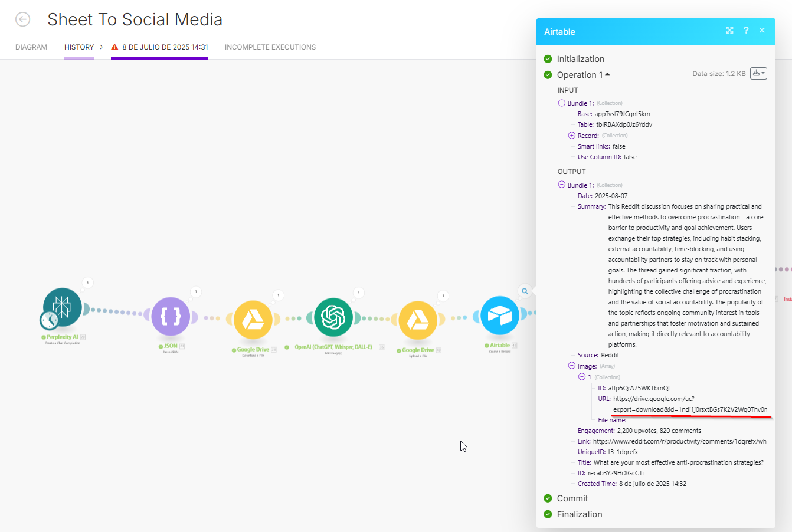Expand the Record collection
The width and height of the screenshot is (792, 532).
tap(572, 136)
